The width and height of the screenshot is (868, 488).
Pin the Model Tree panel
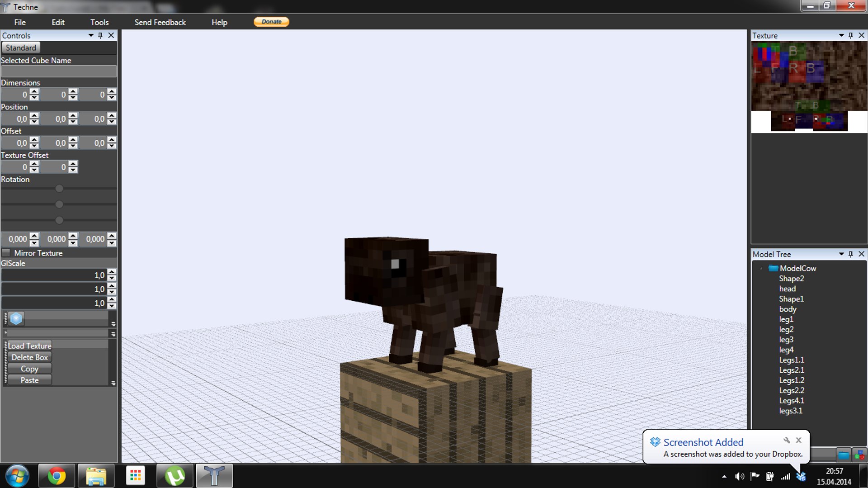851,254
